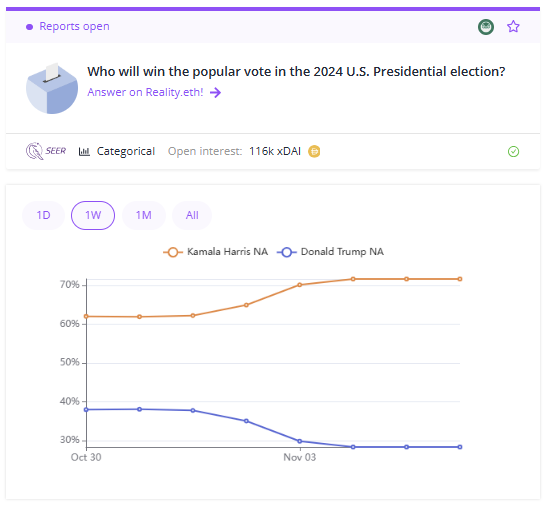Select the All time range
The height and width of the screenshot is (508, 545).
[192, 215]
